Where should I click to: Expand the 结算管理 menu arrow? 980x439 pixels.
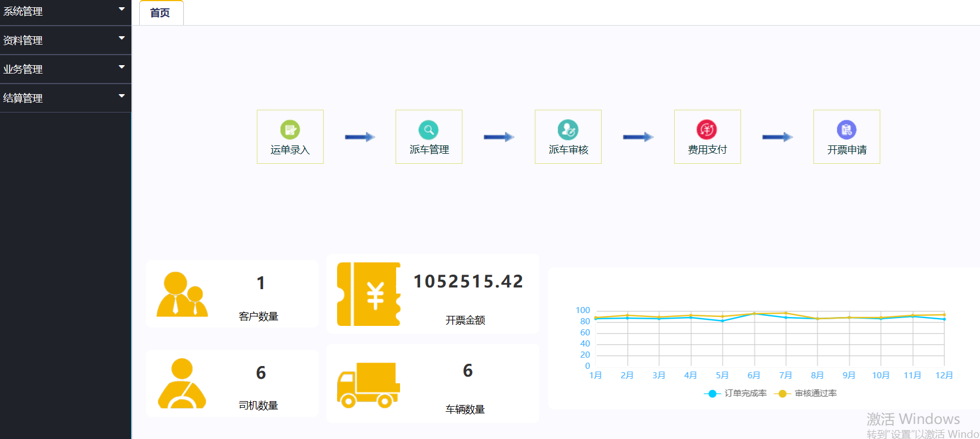click(121, 96)
